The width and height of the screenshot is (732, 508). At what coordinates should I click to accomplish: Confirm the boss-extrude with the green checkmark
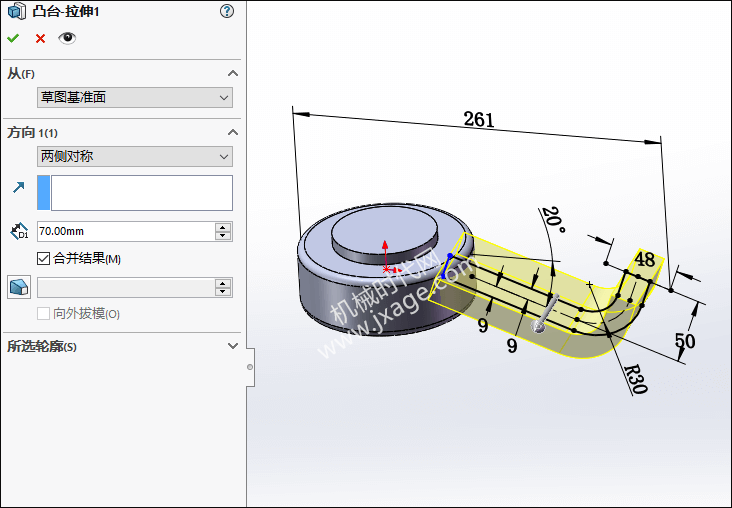(13, 38)
